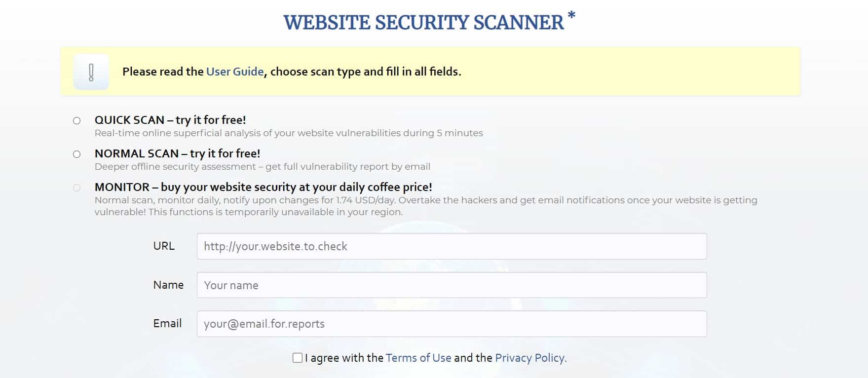Select the QUICK SCAN option
868x378 pixels.
click(76, 120)
